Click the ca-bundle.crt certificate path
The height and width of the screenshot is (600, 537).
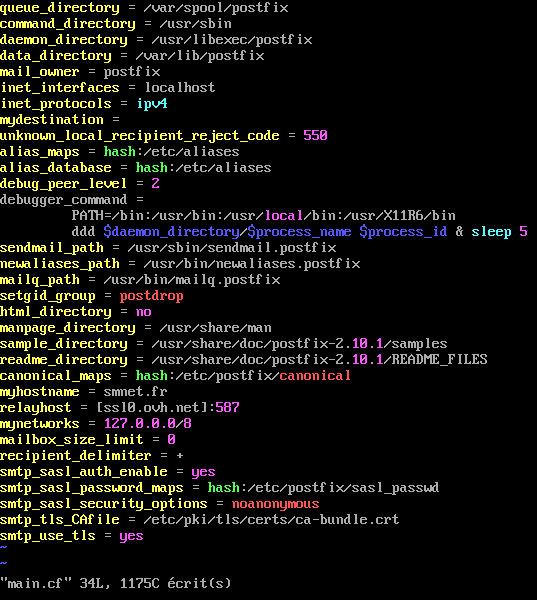click(272, 520)
